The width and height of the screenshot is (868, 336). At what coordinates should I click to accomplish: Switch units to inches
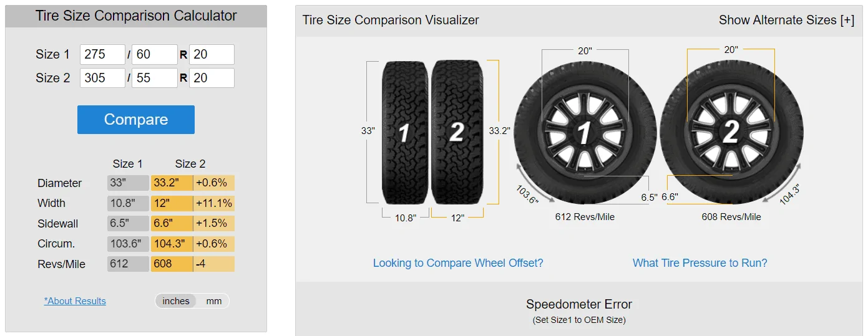tap(176, 301)
